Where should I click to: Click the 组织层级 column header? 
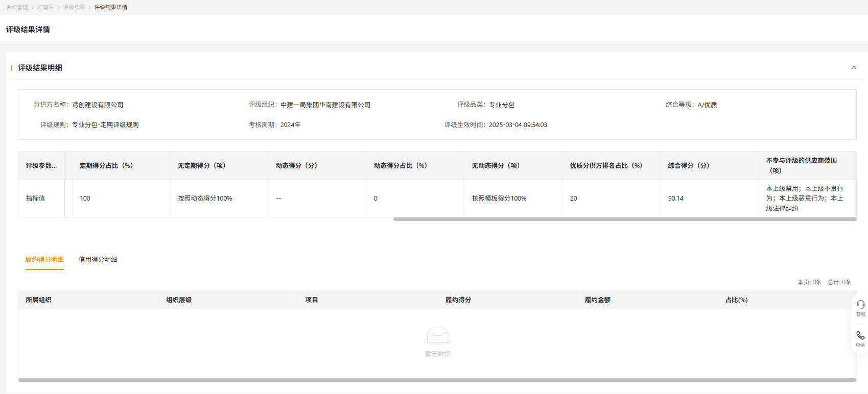179,300
